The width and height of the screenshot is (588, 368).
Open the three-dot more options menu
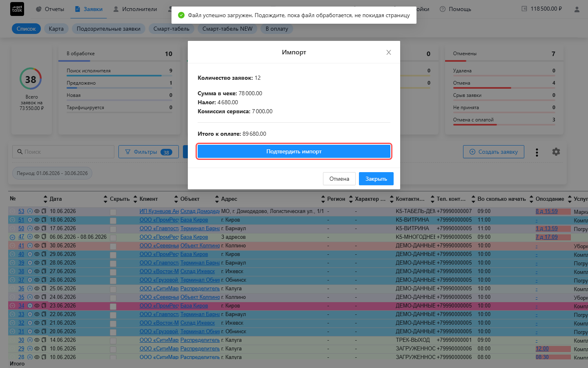point(537,152)
